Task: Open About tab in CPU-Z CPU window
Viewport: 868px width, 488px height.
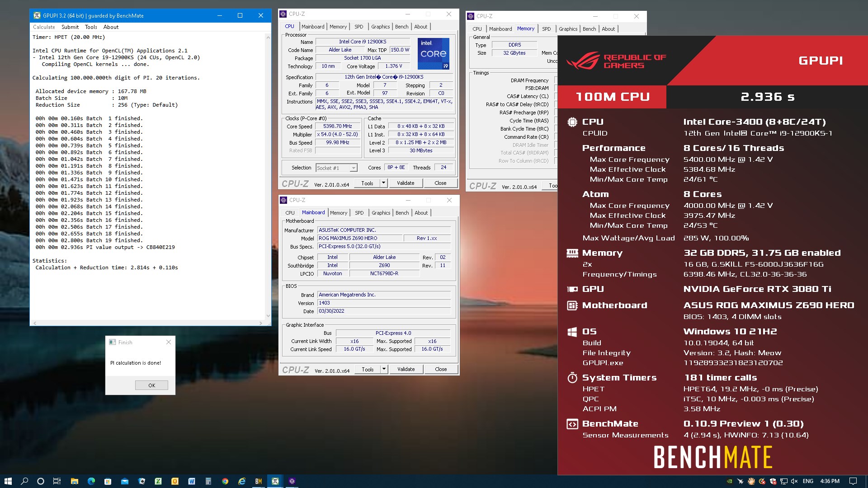Action: coord(421,27)
